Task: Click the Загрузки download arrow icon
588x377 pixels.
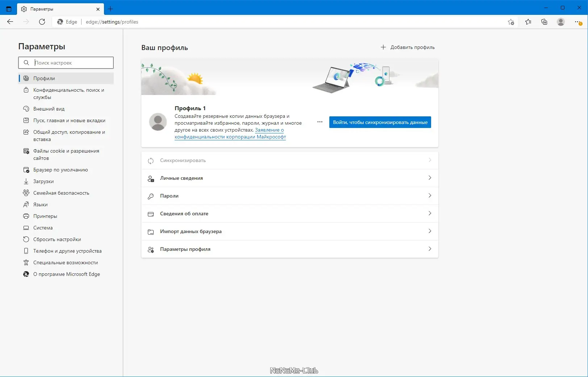Action: (26, 181)
